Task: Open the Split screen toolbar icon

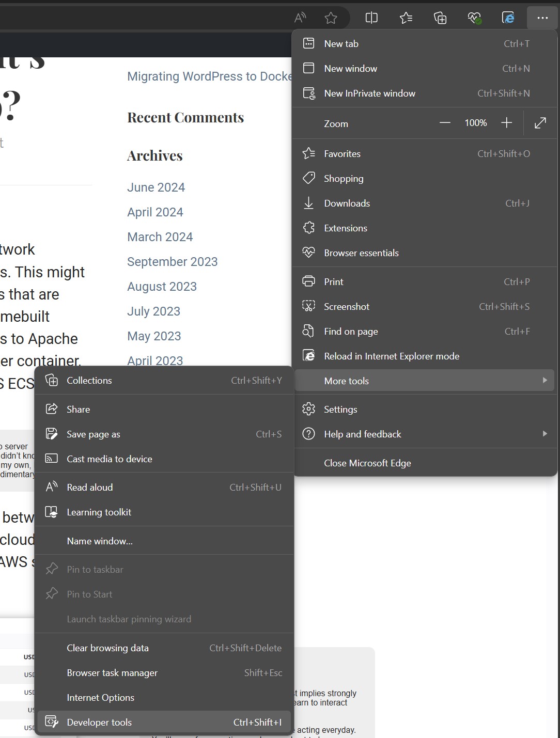Action: pyautogui.click(x=371, y=18)
